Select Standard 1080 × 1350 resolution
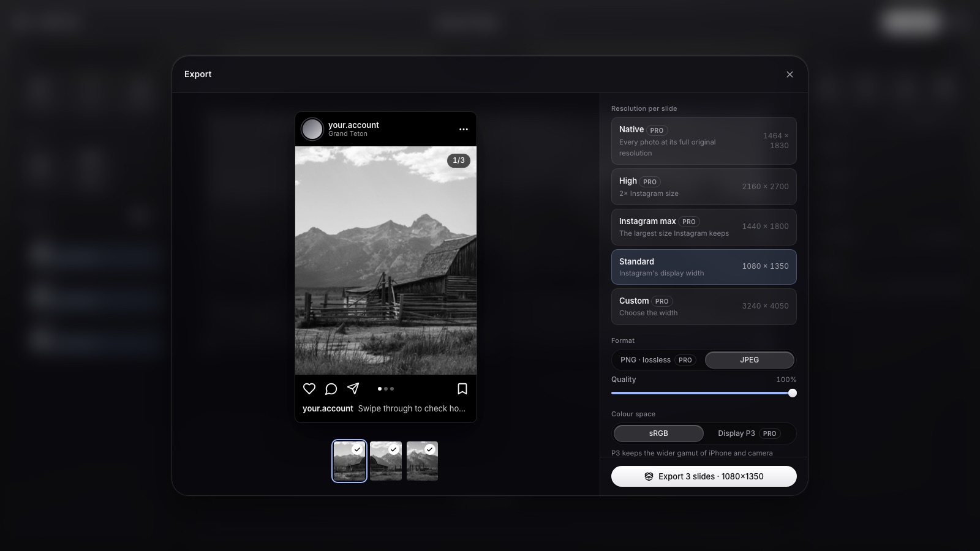Viewport: 980px width, 551px height. point(704,267)
